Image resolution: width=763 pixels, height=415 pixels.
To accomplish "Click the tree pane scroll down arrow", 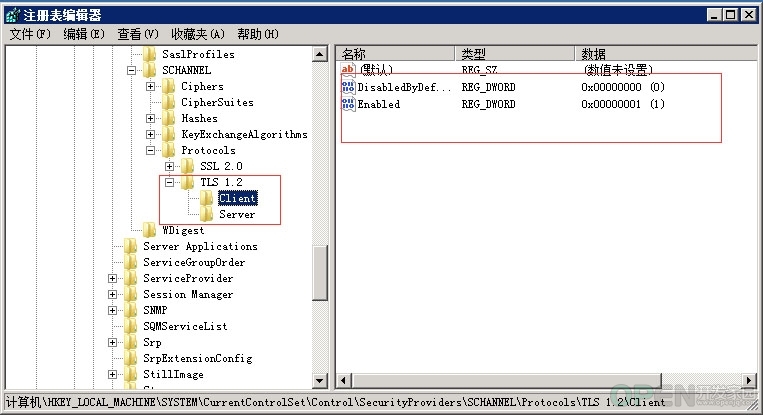I will tap(320, 380).
